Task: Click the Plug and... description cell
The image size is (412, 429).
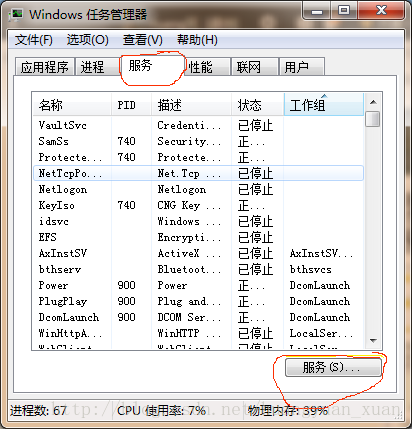Action: click(189, 301)
